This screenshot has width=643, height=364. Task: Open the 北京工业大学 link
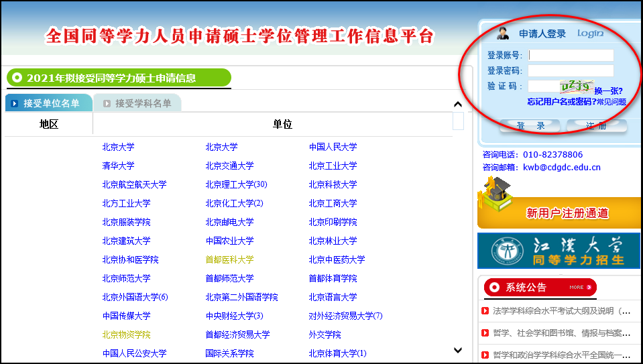[333, 166]
